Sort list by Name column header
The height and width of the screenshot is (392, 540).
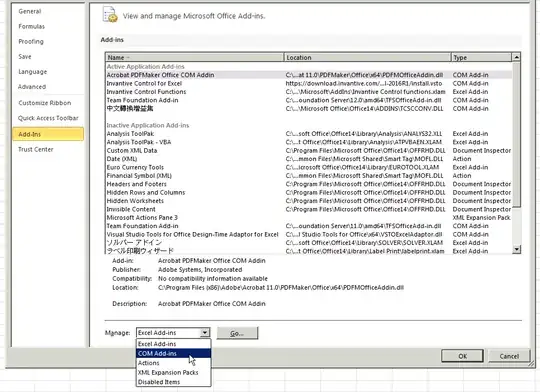[195, 58]
